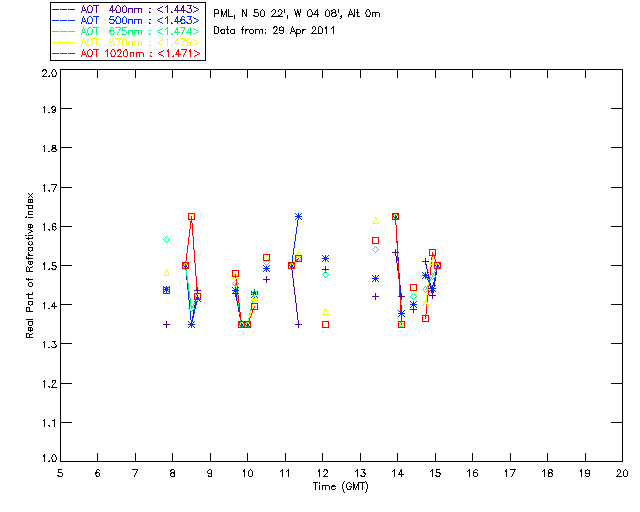Click the green diamond marker before 8 hours
This screenshot has height=512, width=640.
pyautogui.click(x=167, y=240)
